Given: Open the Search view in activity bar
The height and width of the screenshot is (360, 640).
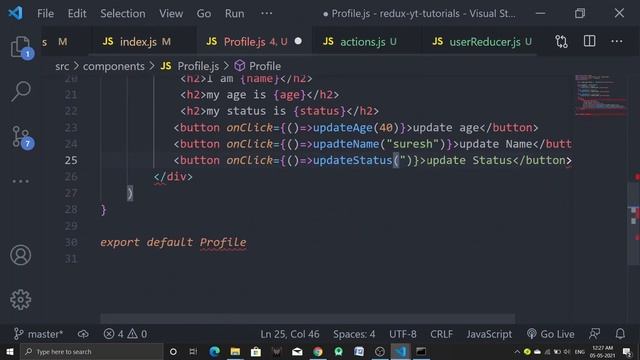Looking at the screenshot, I should tap(20, 91).
